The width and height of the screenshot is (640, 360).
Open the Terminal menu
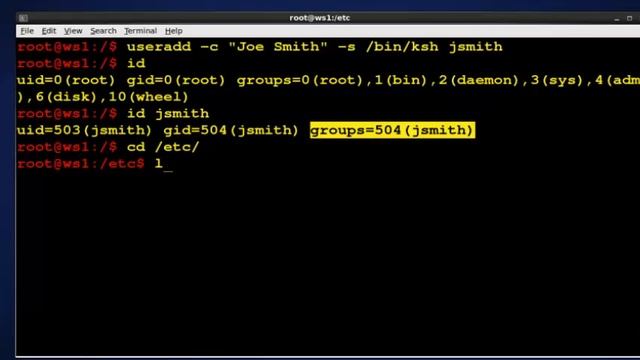coord(140,31)
